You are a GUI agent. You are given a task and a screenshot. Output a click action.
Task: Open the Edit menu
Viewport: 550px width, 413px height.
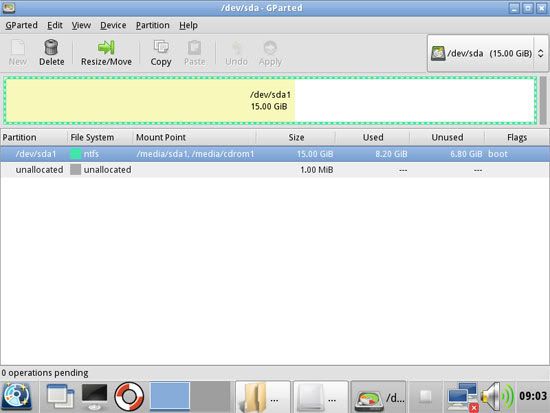point(55,25)
